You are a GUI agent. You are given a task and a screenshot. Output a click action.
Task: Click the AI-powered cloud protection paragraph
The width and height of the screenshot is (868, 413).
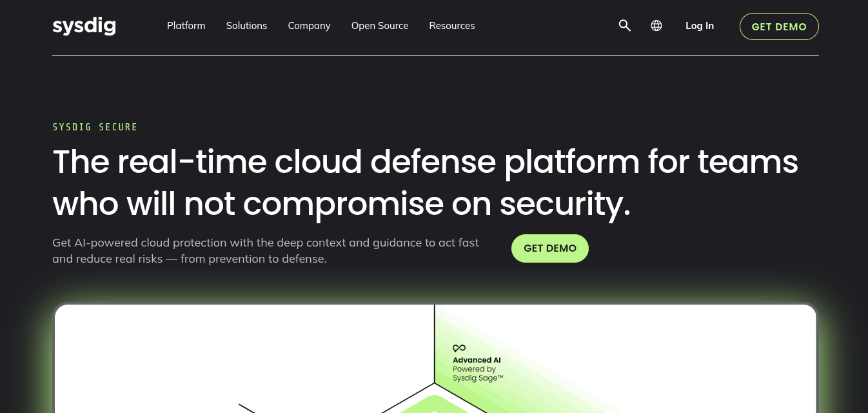pos(266,251)
